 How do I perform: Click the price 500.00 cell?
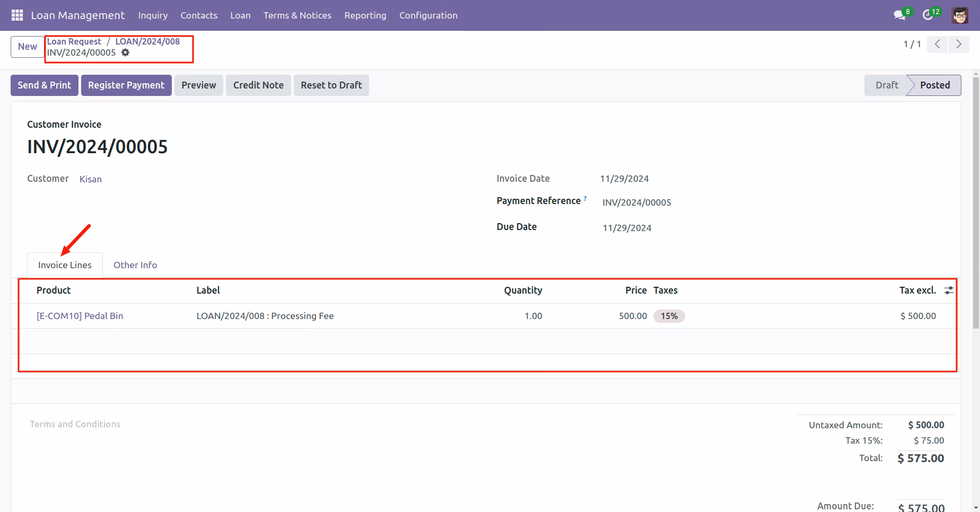[x=633, y=316]
